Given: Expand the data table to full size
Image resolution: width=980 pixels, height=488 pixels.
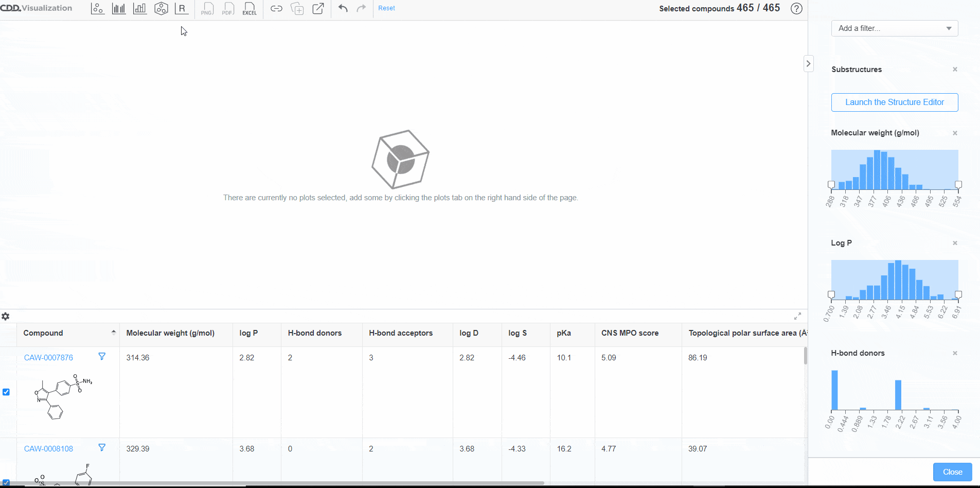Looking at the screenshot, I should (x=797, y=316).
